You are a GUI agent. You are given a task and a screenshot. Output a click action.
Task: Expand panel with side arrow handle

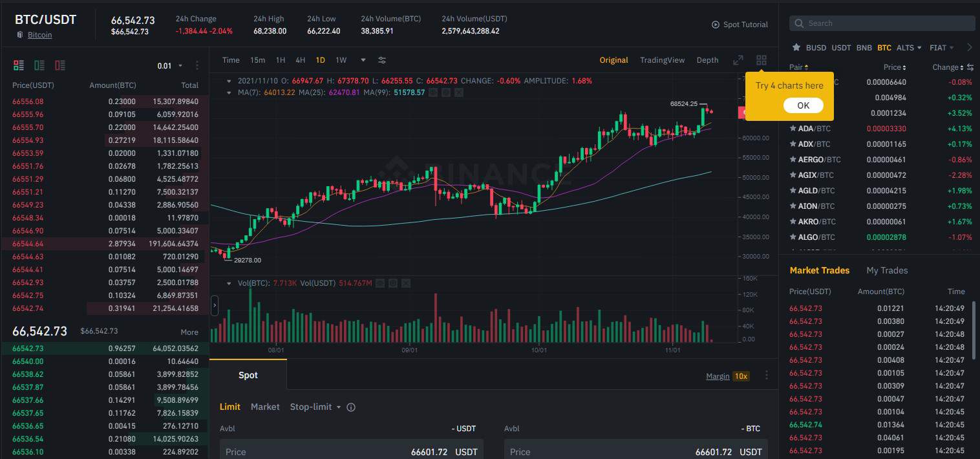pyautogui.click(x=215, y=306)
